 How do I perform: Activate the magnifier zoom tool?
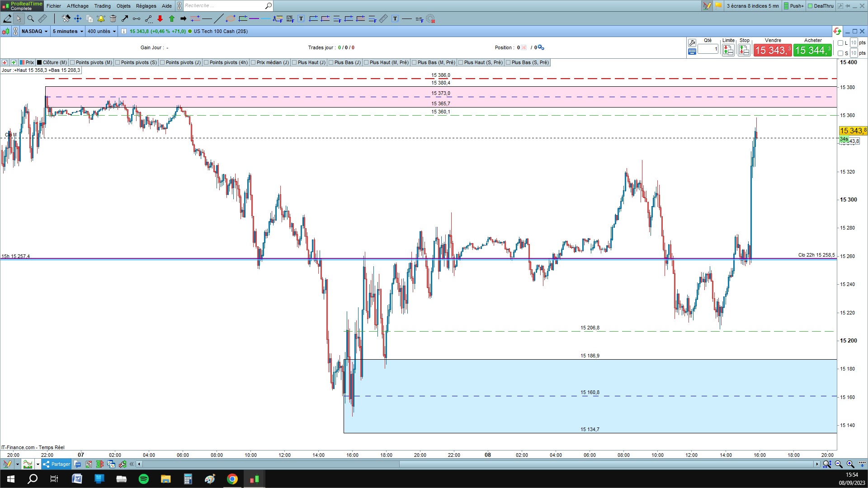point(31,19)
